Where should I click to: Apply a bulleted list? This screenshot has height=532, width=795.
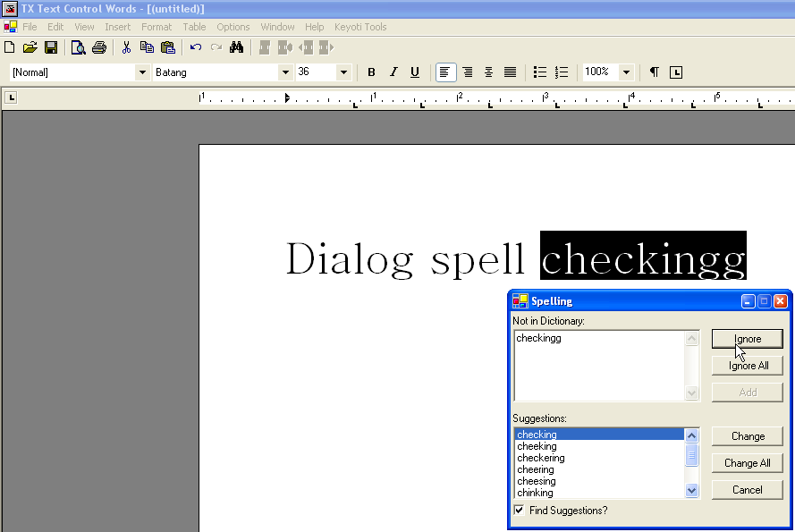click(540, 72)
